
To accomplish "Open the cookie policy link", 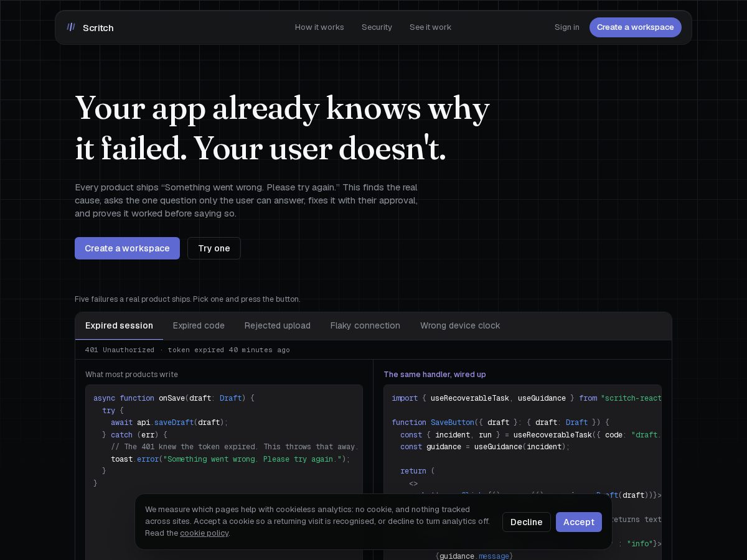I will [204, 533].
